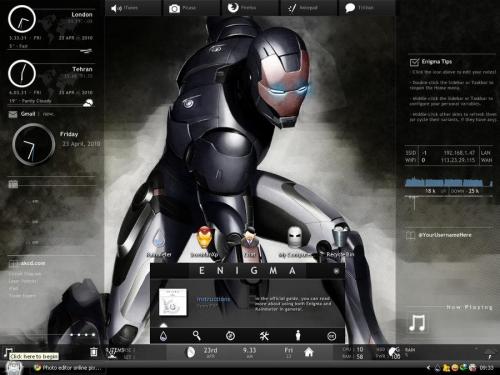Viewport: 500px width, 375px height.
Task: Edit notes via Enigma Tips checkmark icon
Action: 414,62
